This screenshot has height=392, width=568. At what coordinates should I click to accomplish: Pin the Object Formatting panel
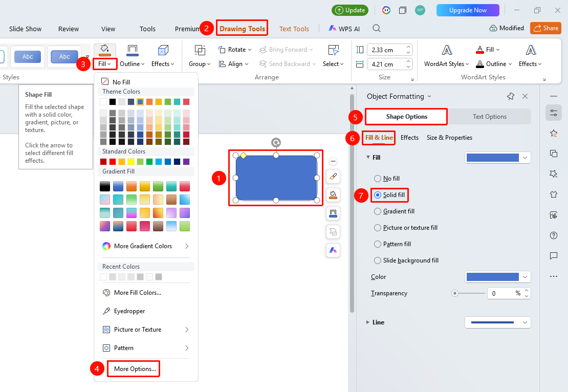pyautogui.click(x=510, y=96)
